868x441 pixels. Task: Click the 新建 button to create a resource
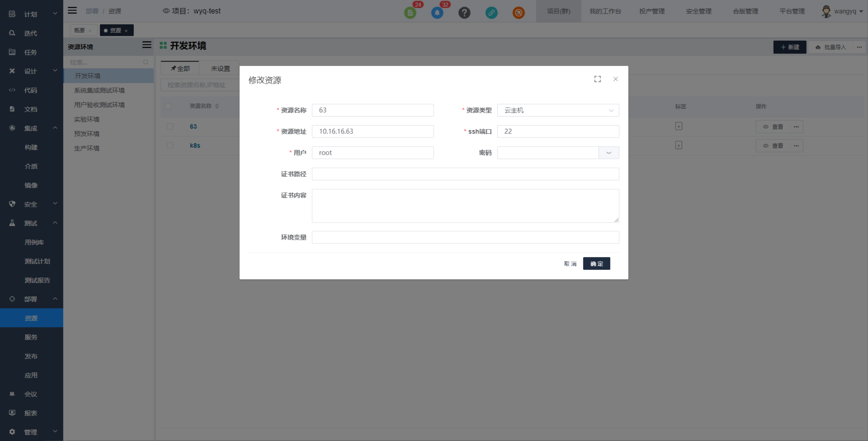pos(790,47)
